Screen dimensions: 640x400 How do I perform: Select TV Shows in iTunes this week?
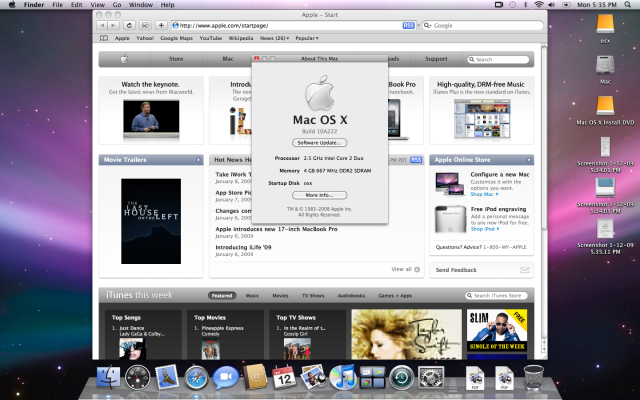(x=313, y=296)
